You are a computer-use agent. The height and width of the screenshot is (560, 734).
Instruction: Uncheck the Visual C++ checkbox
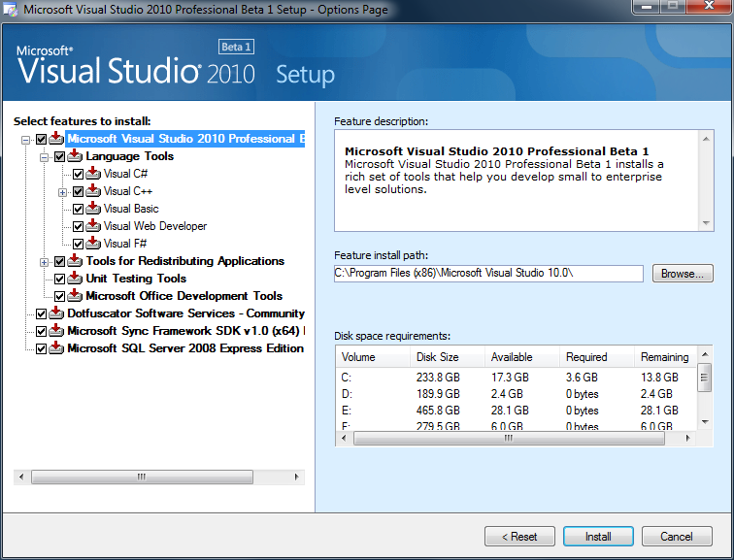[79, 192]
